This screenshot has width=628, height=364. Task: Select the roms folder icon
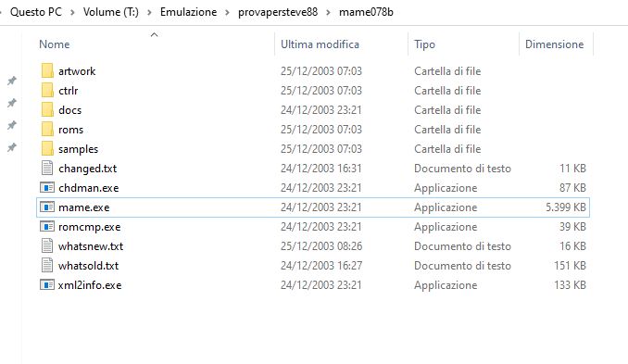(x=47, y=130)
